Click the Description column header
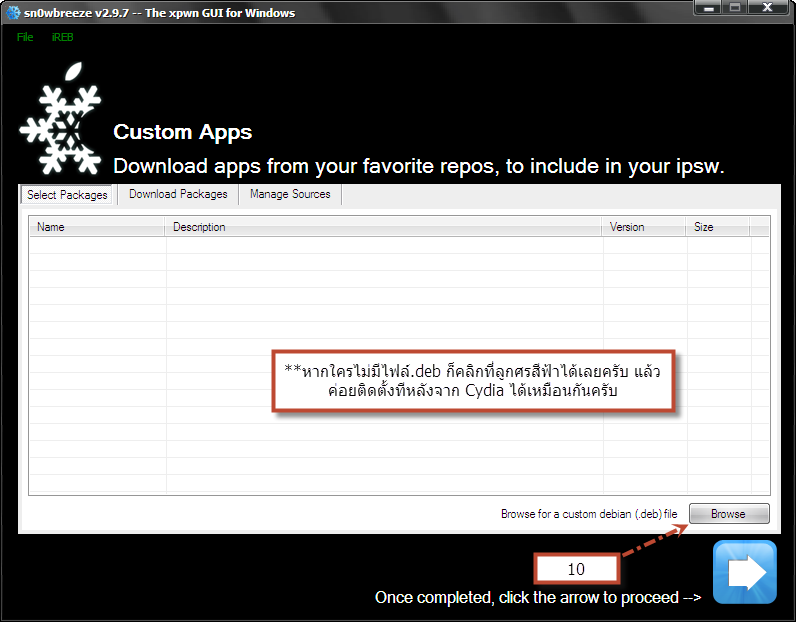Viewport: 796px width, 622px height. (383, 227)
